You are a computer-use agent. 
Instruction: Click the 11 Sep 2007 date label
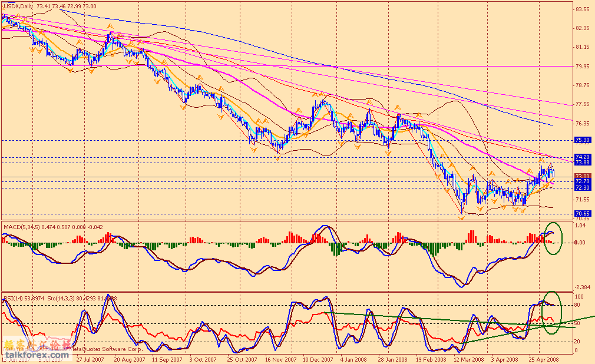[167, 359]
